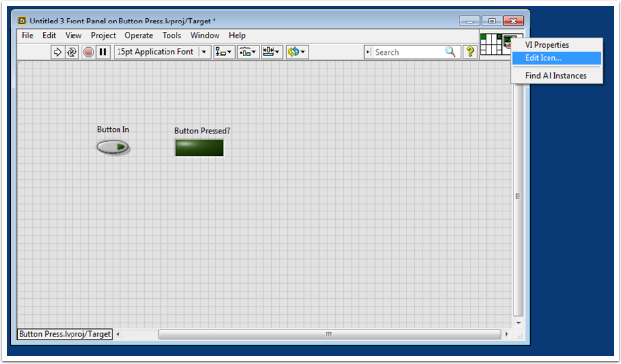
Task: Click the Abort Execution stop icon
Action: [89, 52]
